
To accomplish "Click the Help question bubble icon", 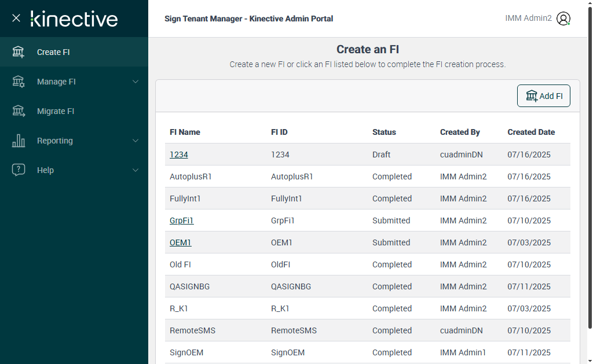I will click(19, 170).
